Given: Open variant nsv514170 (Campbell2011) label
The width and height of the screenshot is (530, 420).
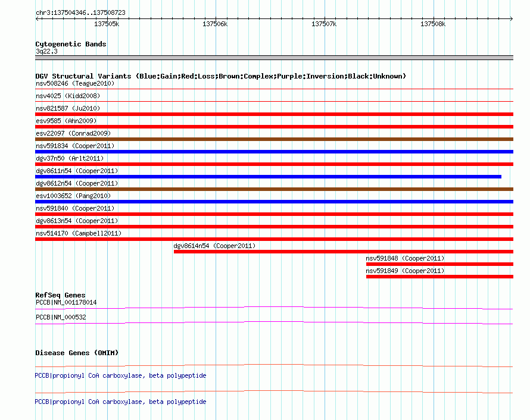Looking at the screenshot, I should coord(79,233).
